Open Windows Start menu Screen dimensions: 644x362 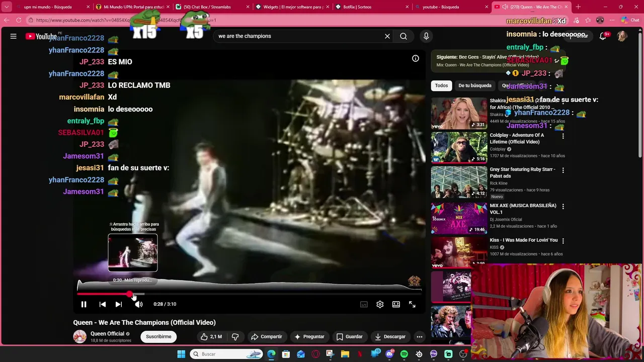pyautogui.click(x=181, y=354)
